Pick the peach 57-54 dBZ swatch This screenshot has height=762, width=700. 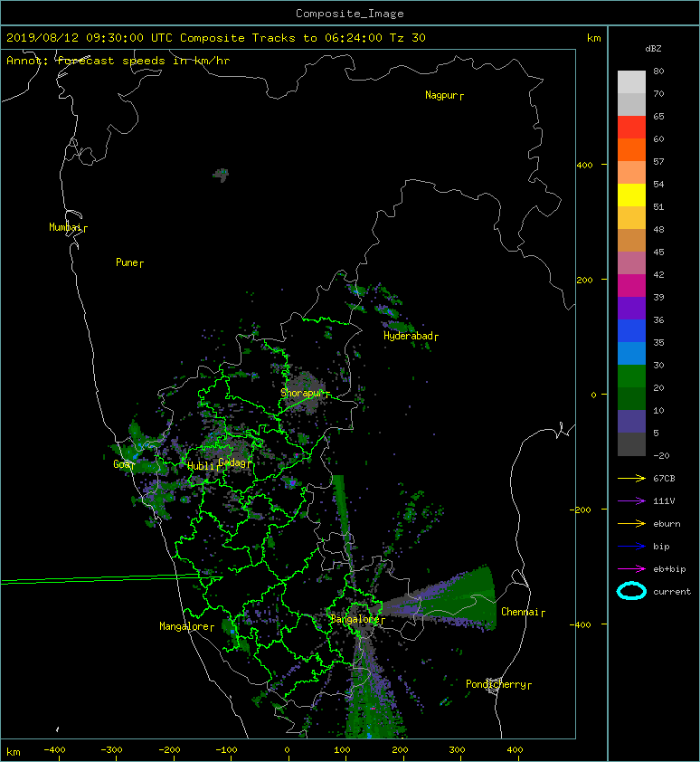tap(631, 172)
